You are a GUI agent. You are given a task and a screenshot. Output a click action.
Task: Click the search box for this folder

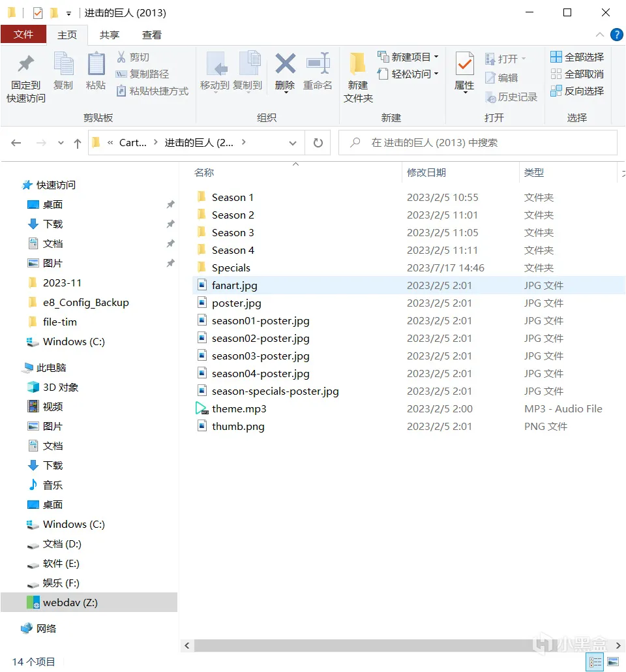[x=478, y=143]
